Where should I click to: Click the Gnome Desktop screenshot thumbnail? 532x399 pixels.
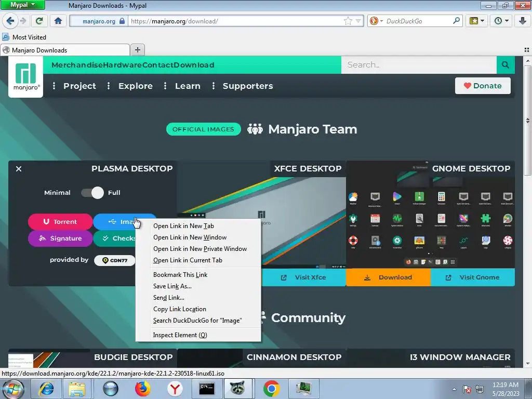(430, 215)
